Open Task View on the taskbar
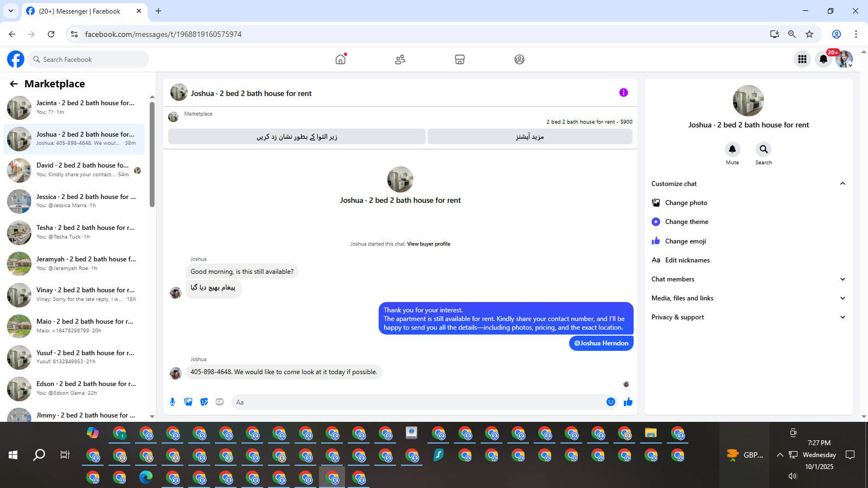Screen dimensions: 868x488 point(65,455)
